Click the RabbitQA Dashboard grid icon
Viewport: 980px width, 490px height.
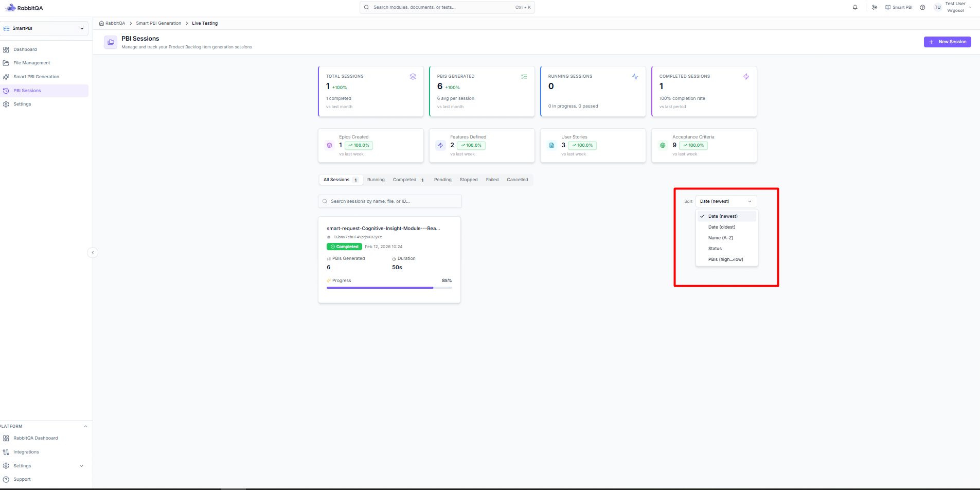click(6, 438)
